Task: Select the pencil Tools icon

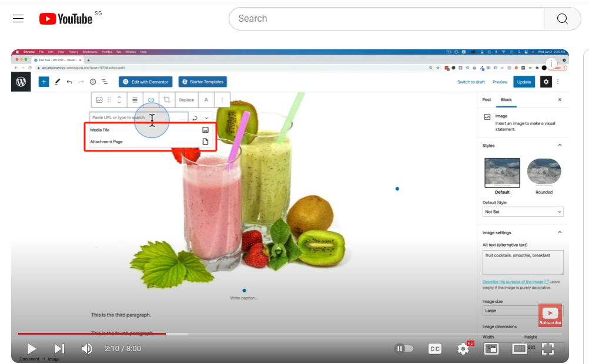Action: coord(57,82)
